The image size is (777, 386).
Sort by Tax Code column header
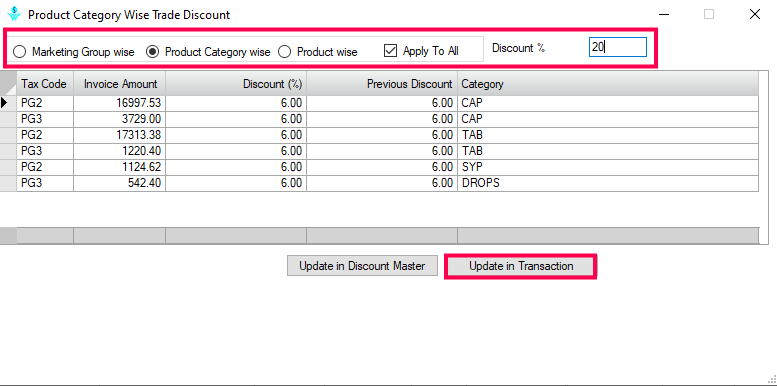[x=45, y=84]
